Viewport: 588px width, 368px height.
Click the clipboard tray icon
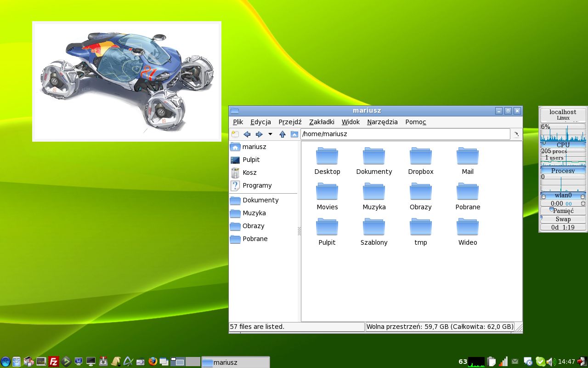click(492, 362)
